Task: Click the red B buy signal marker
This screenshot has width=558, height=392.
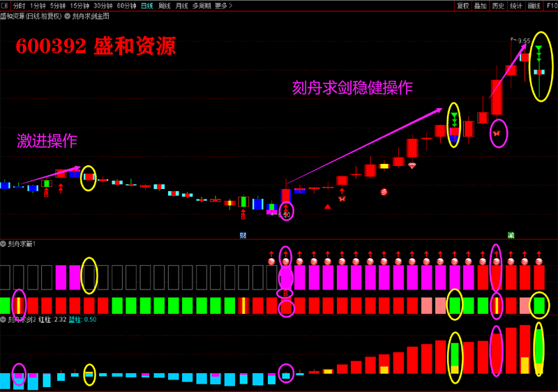Action: pos(285,294)
